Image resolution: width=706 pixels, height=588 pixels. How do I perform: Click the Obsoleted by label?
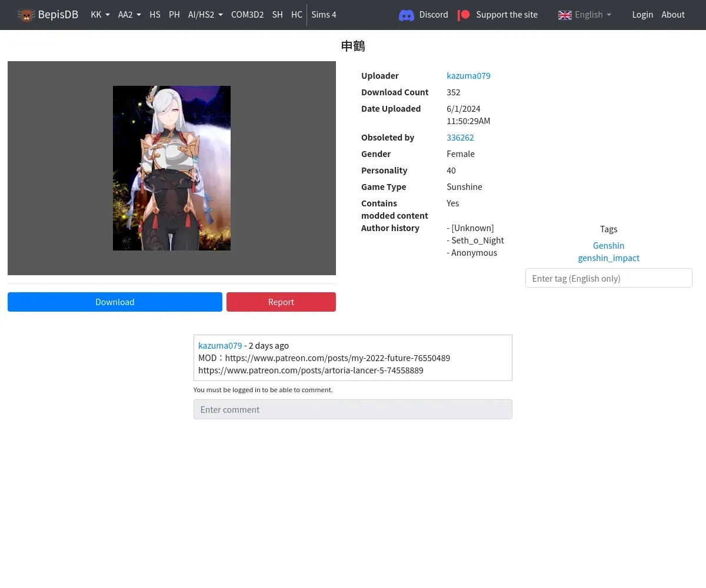point(388,138)
